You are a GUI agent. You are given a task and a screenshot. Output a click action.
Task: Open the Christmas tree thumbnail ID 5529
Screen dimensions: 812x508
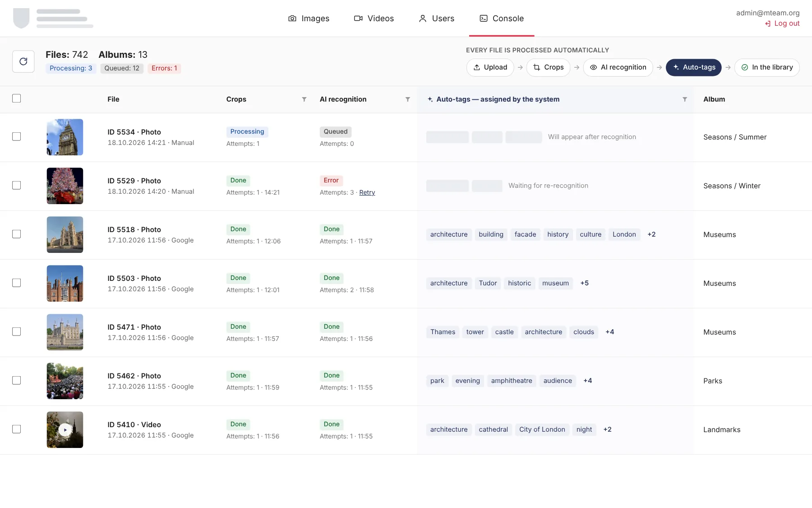65,186
